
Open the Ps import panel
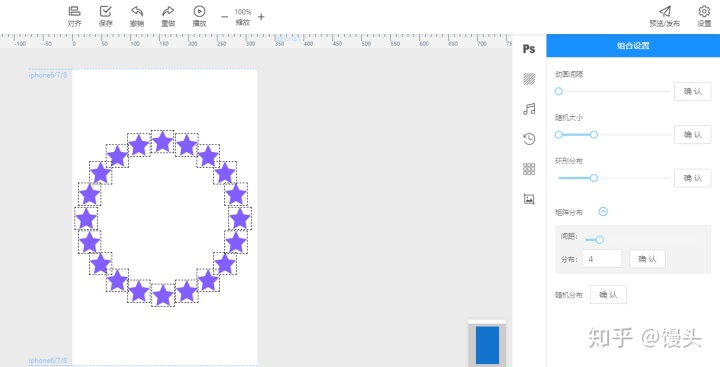click(x=529, y=49)
